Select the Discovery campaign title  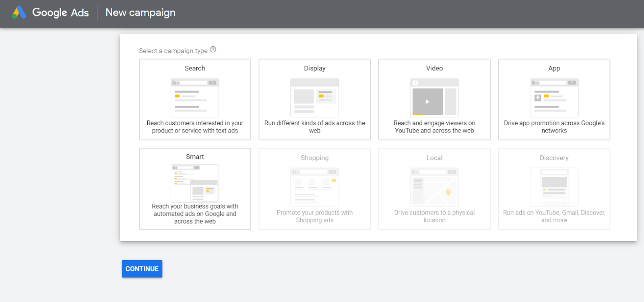coord(554,158)
